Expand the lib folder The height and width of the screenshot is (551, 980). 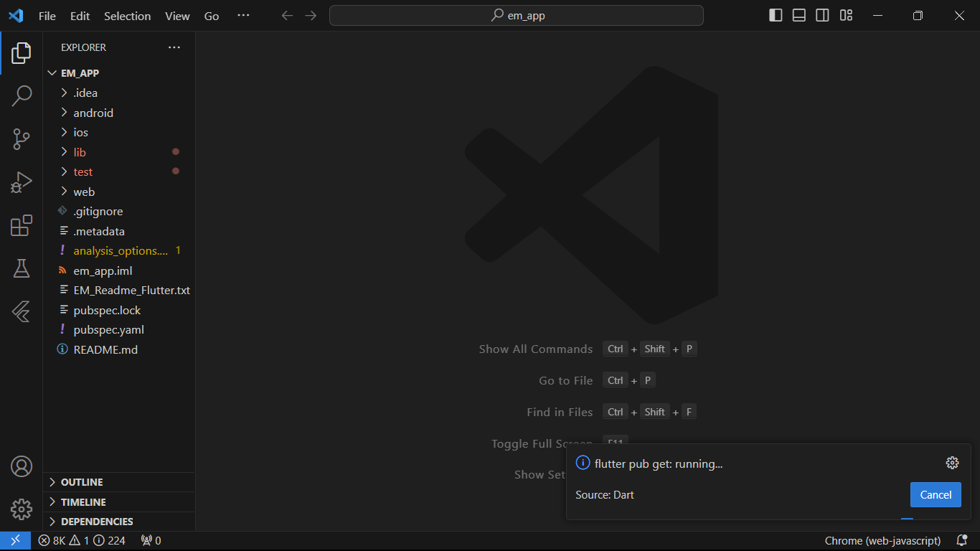[x=119, y=152]
